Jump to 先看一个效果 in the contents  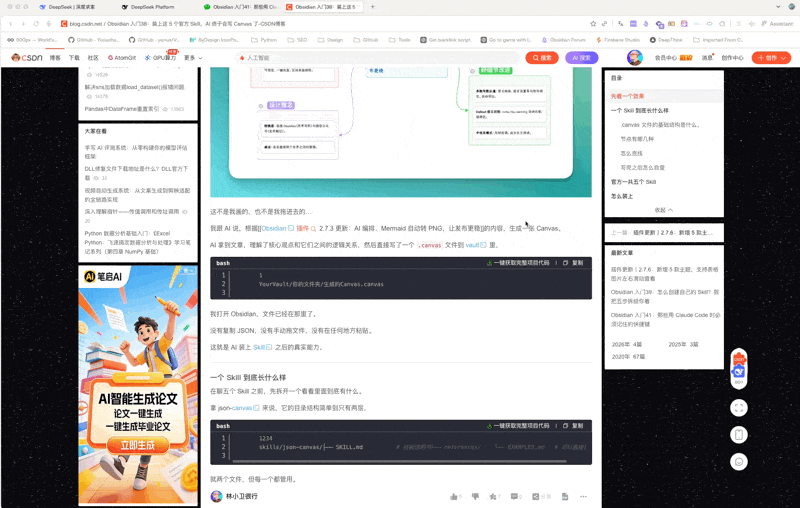tap(628, 96)
